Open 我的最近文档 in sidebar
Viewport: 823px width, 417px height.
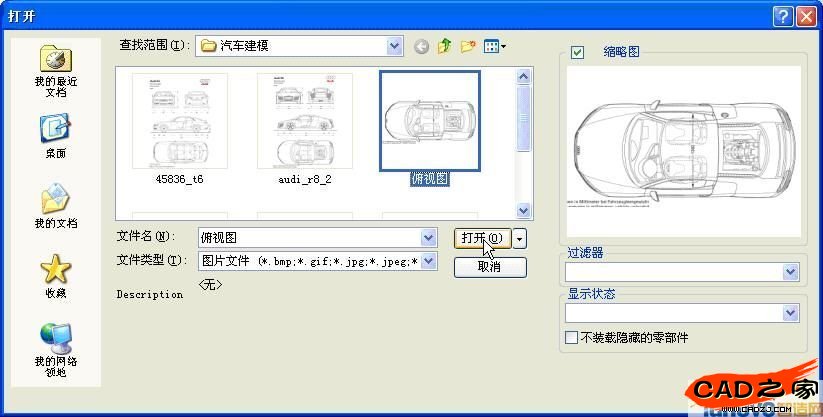tap(55, 69)
